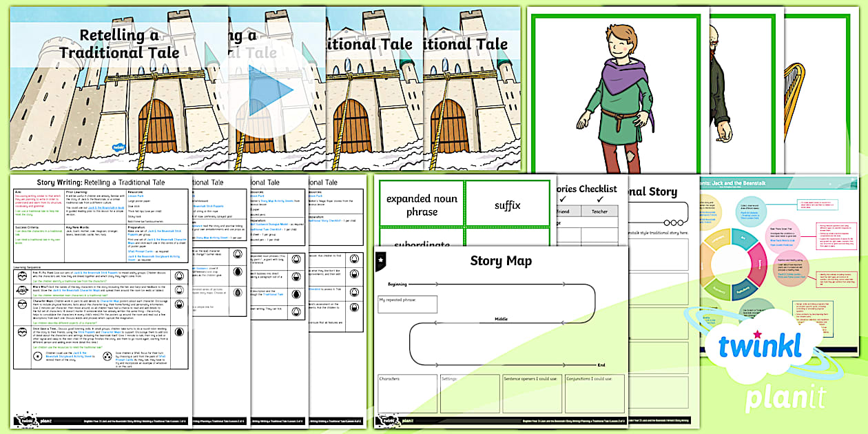The height and width of the screenshot is (434, 868).
Task: Click the My repeated phrase input box
Action: click(x=407, y=304)
